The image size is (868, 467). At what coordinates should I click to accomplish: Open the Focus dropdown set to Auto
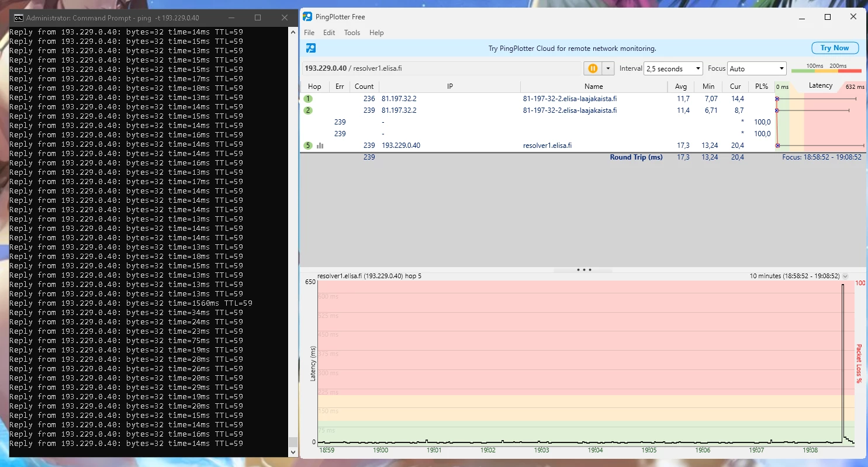[x=757, y=68]
